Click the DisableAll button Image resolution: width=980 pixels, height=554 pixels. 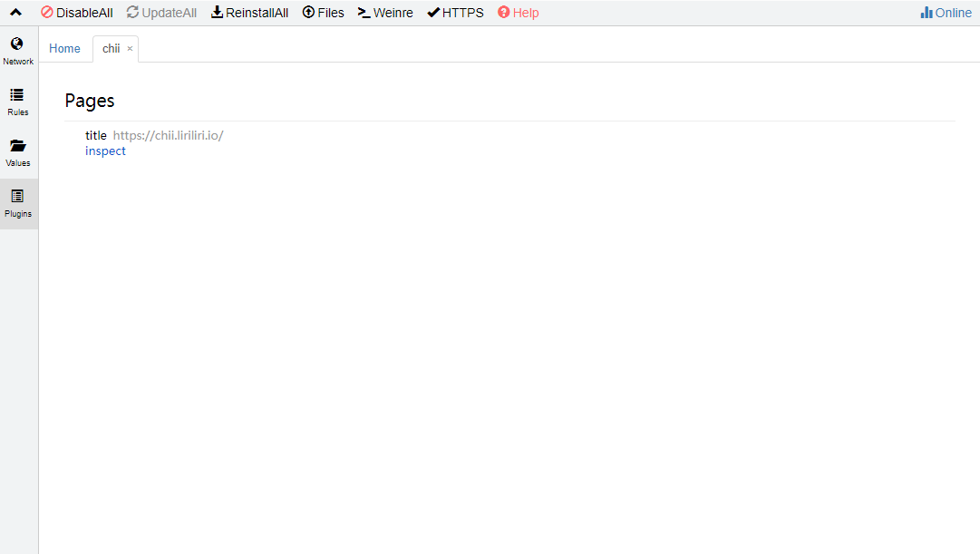click(x=77, y=13)
